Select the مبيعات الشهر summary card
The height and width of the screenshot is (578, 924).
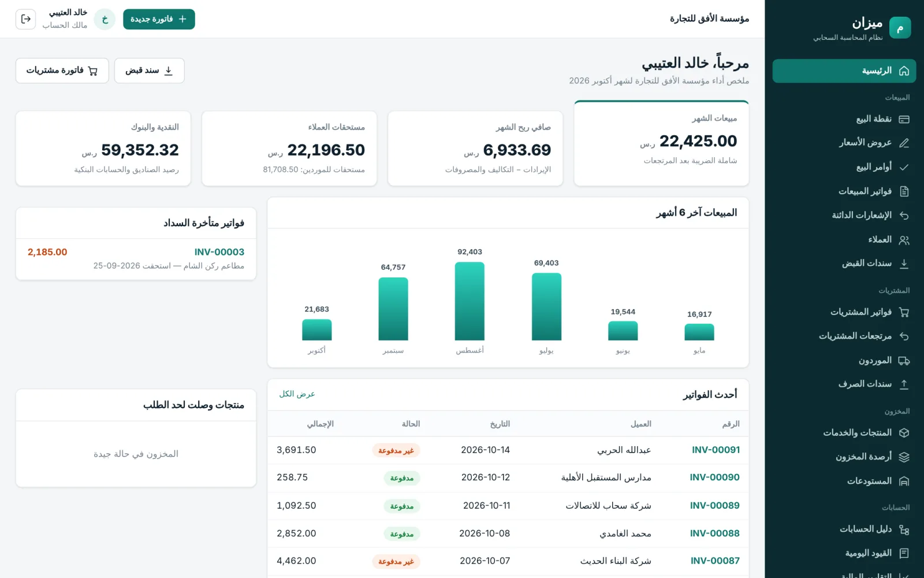661,143
